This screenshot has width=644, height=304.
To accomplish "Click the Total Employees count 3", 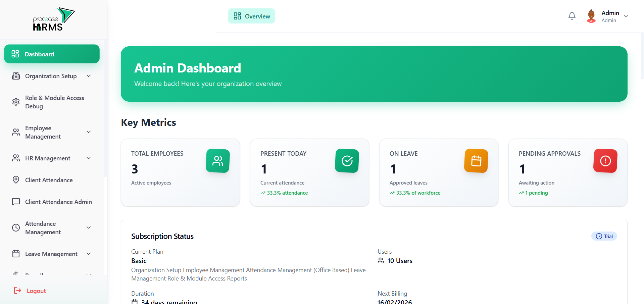I will click(x=135, y=169).
